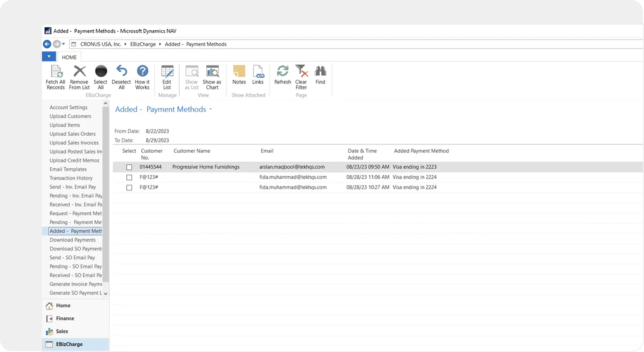644x352 pixels.
Task: Open Upload Items in the sidebar
Action: pos(65,125)
